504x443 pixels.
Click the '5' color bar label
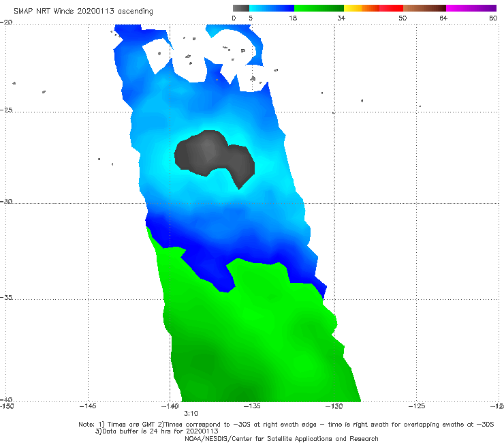pyautogui.click(x=251, y=18)
